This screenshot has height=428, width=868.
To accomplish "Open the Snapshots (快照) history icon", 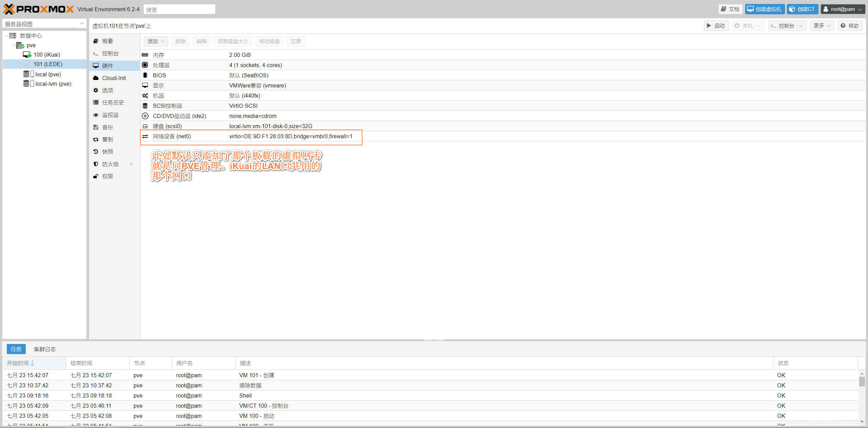I will 96,151.
